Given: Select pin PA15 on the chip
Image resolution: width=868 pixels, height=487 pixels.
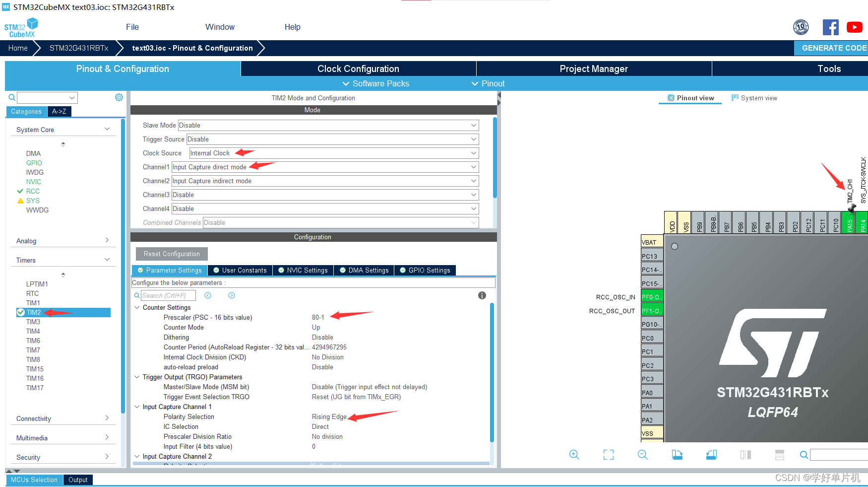Looking at the screenshot, I should pos(849,222).
